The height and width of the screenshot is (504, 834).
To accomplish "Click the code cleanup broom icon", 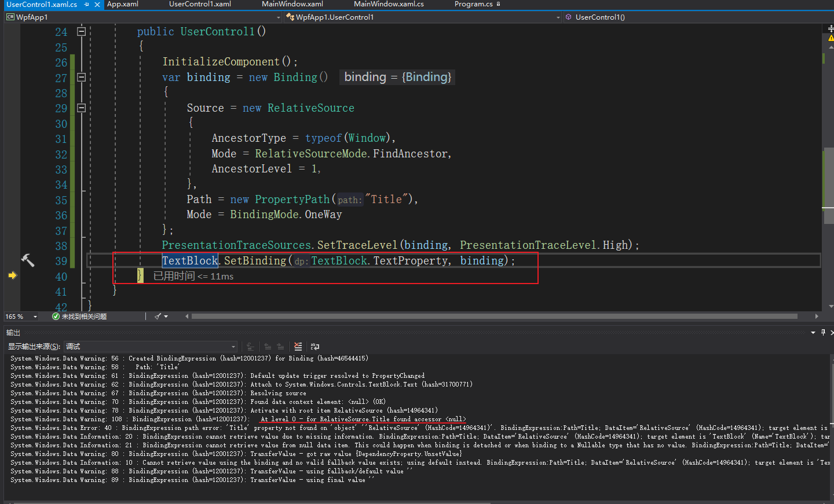I will [158, 317].
